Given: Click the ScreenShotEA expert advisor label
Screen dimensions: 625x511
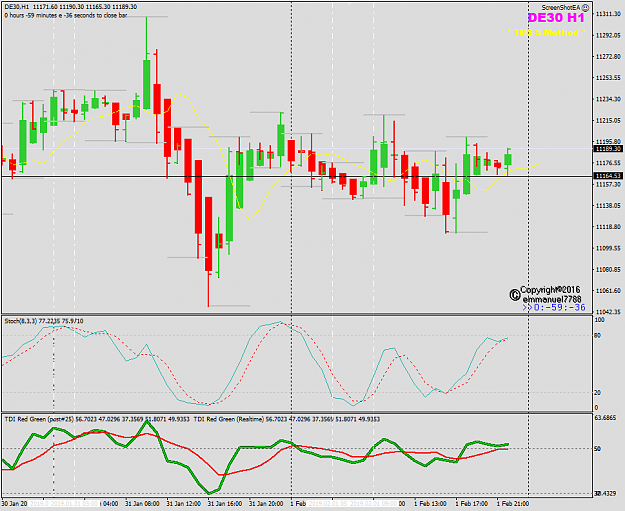Looking at the screenshot, I should 561,8.
